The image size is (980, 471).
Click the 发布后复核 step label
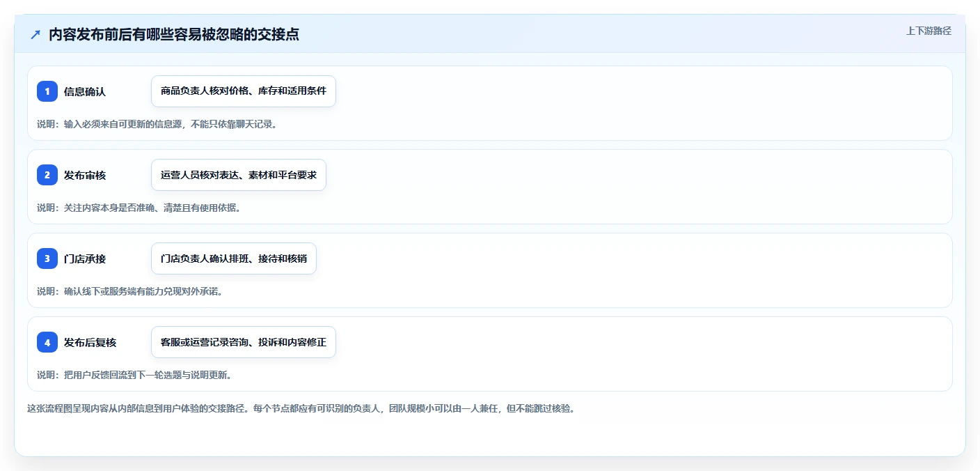(90, 342)
